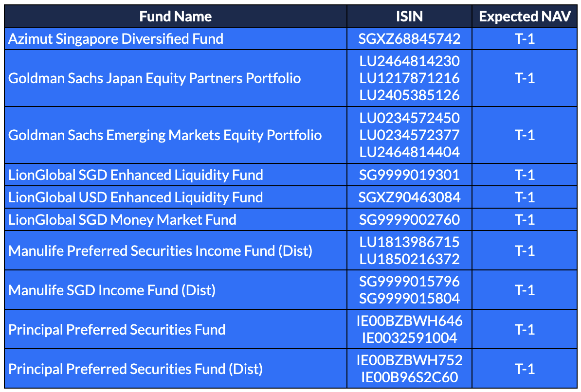Click ISIN code SG9999019301
Screen dimensions: 581x392
point(409,175)
